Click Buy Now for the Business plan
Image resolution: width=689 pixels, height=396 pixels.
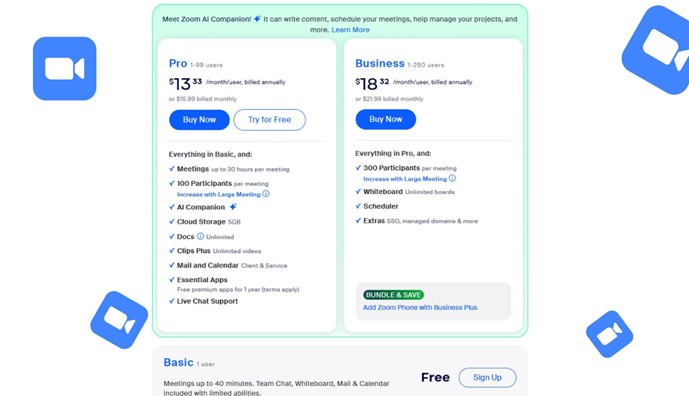pyautogui.click(x=385, y=119)
